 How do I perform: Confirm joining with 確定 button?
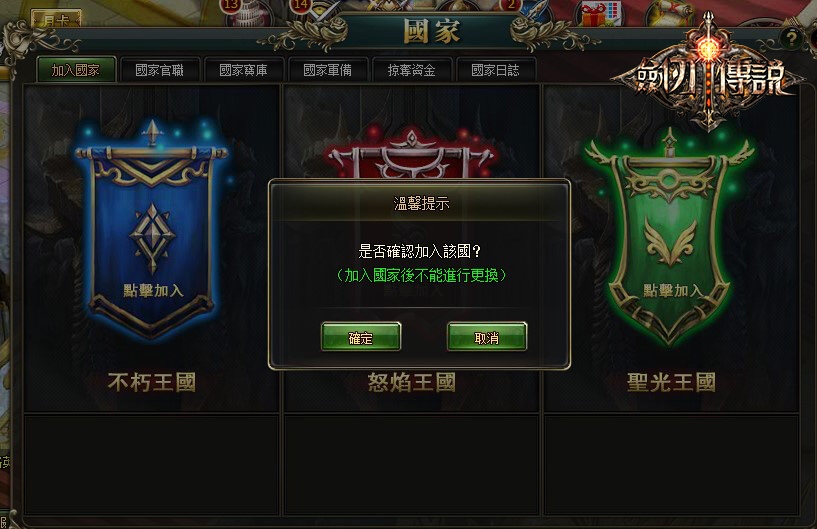click(361, 338)
